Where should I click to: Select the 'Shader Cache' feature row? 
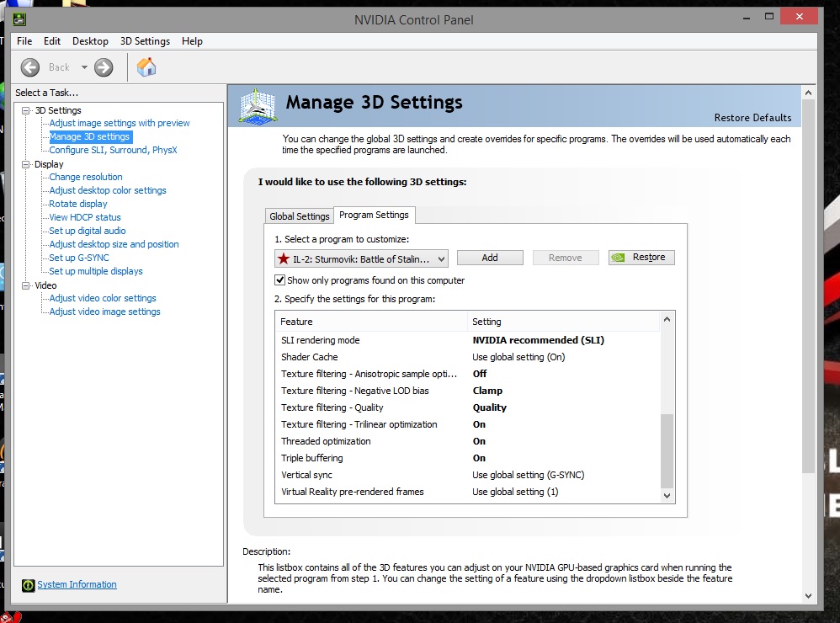pos(468,357)
